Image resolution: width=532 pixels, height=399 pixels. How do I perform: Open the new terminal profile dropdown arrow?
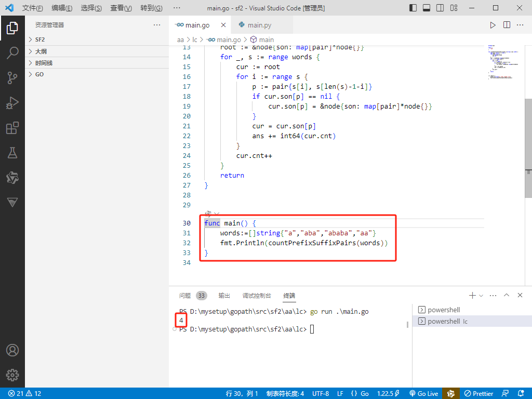(x=481, y=296)
